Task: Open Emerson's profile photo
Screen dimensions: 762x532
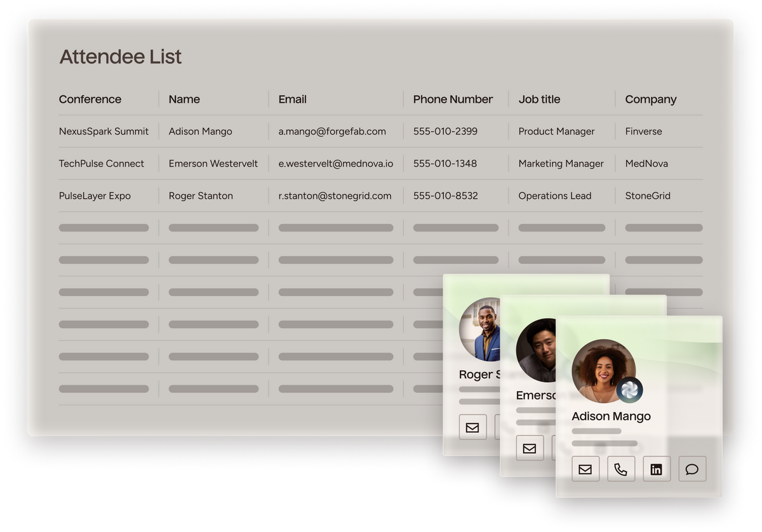Action: tap(537, 350)
